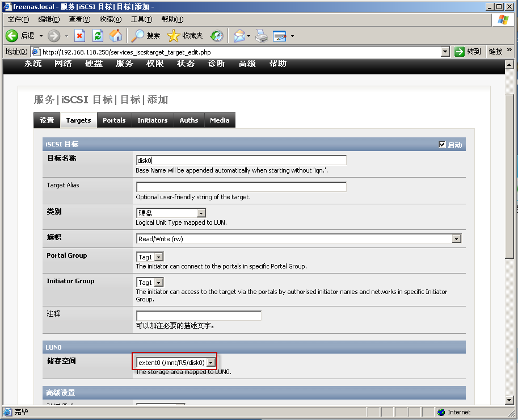Click the scrollbar up arrow

509,65
